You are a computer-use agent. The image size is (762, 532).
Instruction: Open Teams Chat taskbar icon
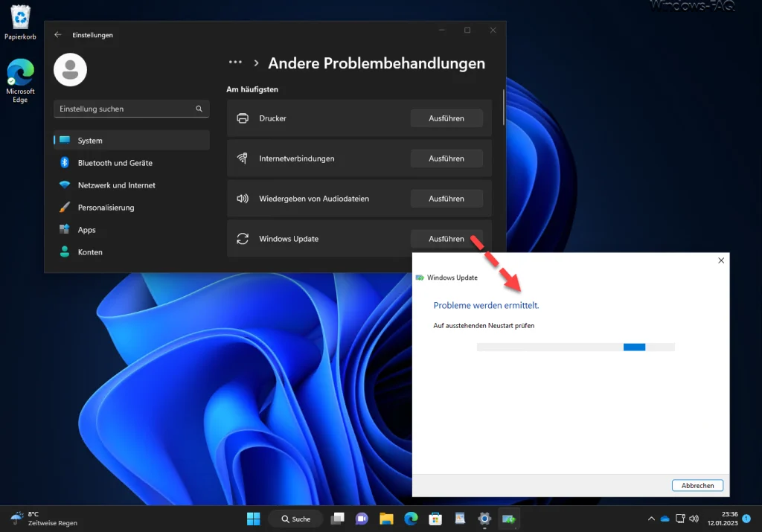pyautogui.click(x=362, y=519)
